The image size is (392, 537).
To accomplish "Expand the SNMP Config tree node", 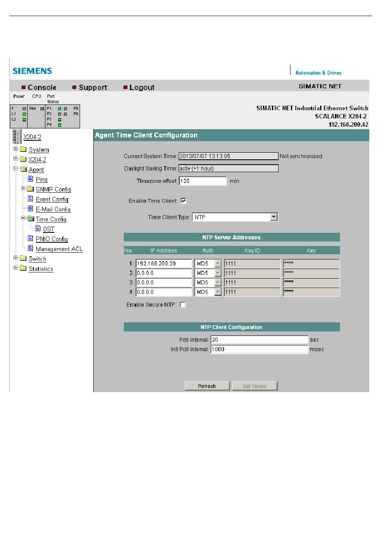I will coord(23,188).
